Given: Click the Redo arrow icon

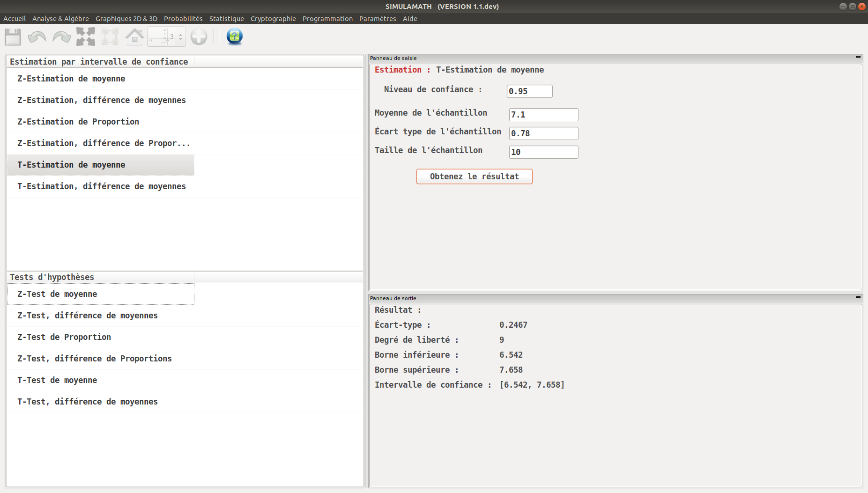Looking at the screenshot, I should (61, 37).
